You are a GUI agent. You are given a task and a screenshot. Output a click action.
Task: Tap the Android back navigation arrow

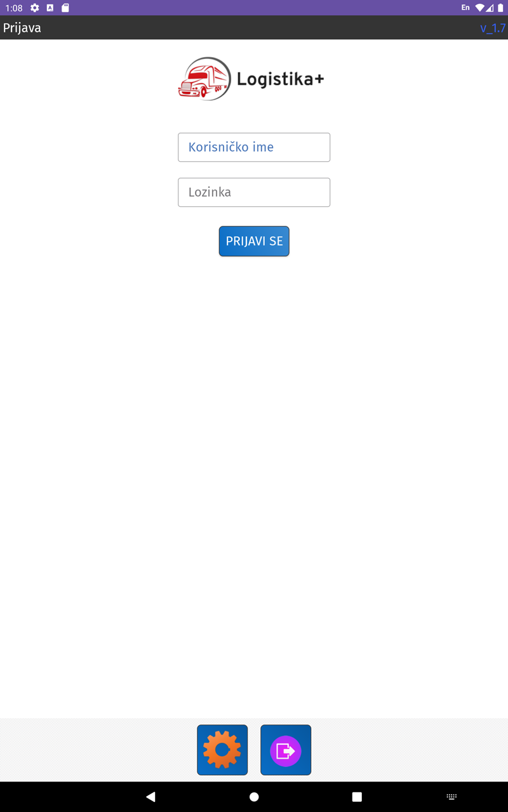click(150, 797)
